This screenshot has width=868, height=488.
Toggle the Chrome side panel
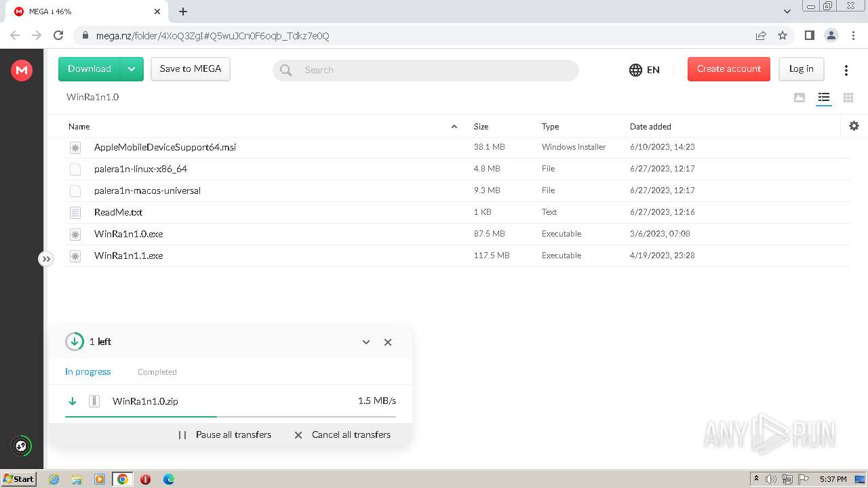(x=809, y=35)
